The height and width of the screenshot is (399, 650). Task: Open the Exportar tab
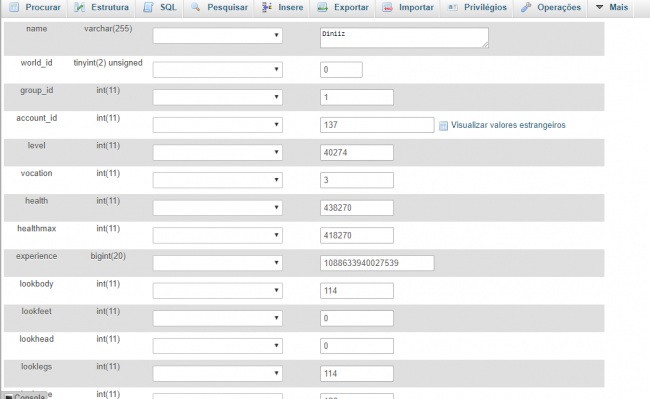pyautogui.click(x=342, y=7)
